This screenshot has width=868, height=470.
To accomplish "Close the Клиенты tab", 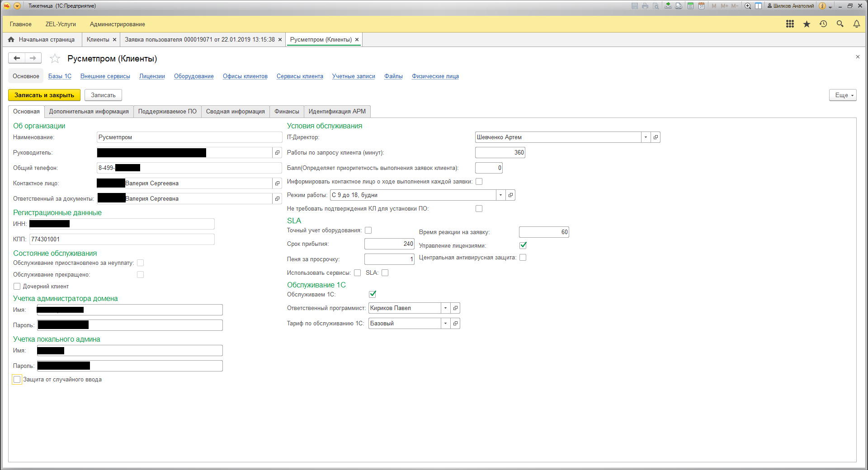I will tap(114, 40).
